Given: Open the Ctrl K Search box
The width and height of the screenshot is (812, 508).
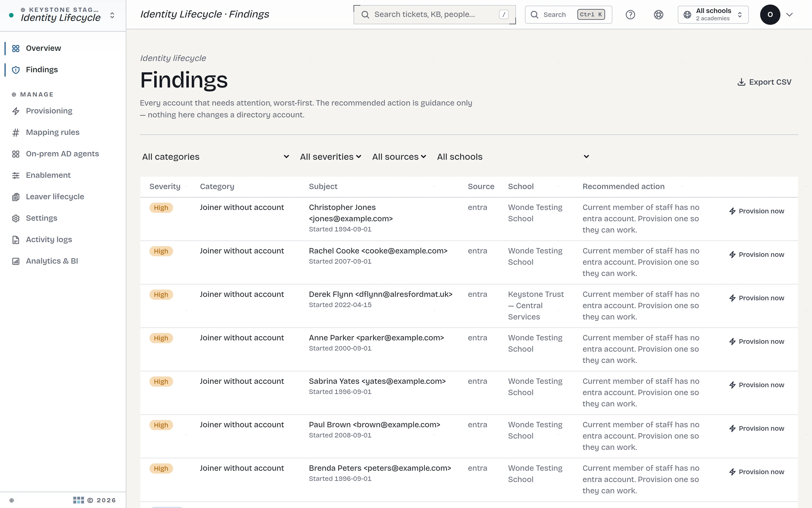Looking at the screenshot, I should [x=568, y=15].
